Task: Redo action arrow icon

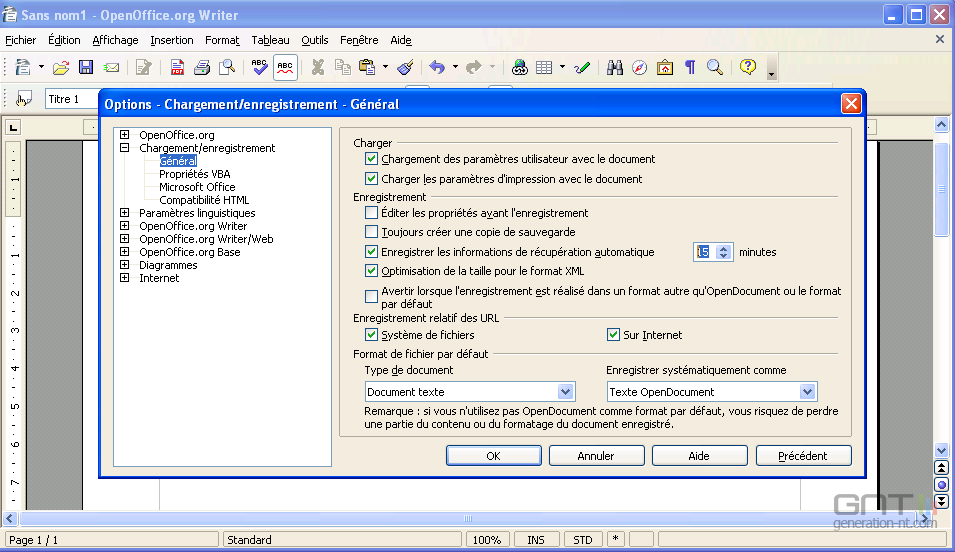Action: [x=474, y=67]
